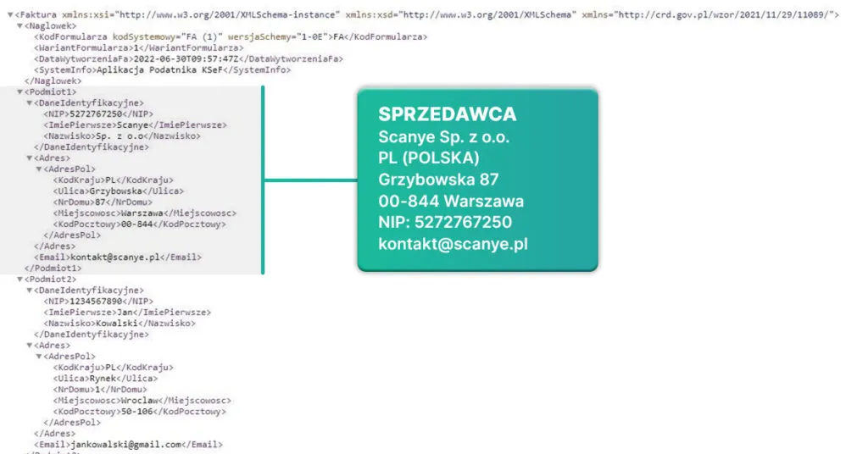
Task: Click the DataWytworzeniaFa 2022-06-30 timestamp line
Action: coord(189,59)
